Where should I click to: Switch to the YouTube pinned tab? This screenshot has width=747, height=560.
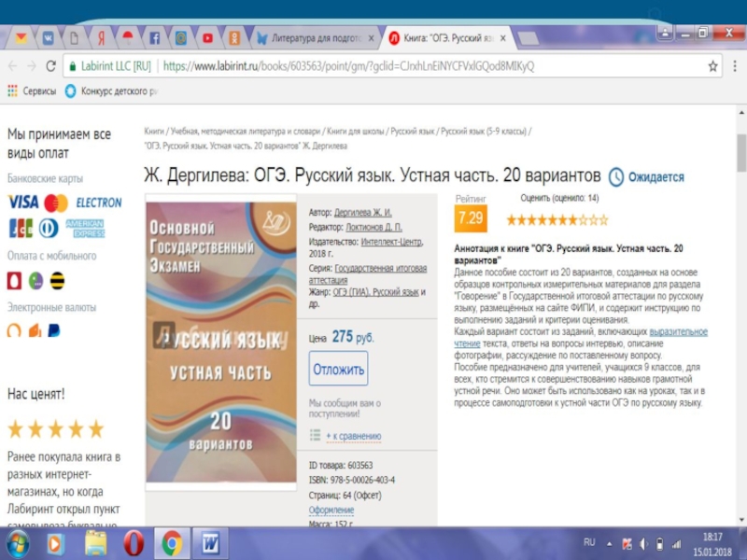(207, 38)
